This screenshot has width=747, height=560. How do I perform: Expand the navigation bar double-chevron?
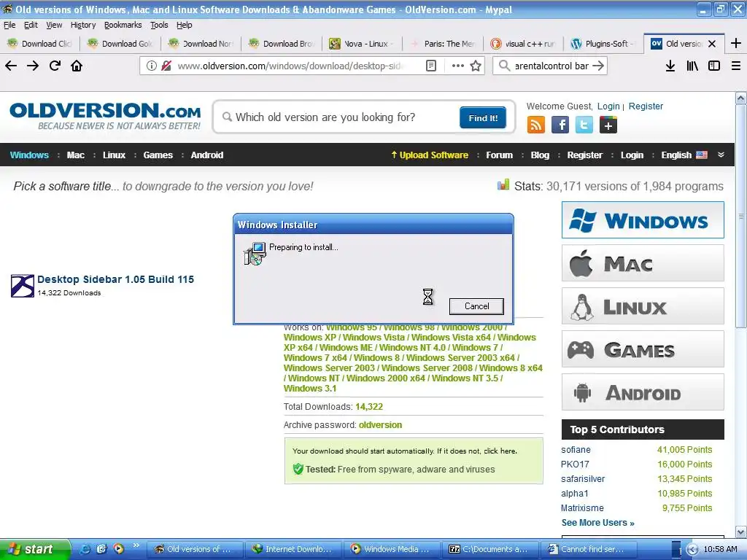click(x=721, y=155)
